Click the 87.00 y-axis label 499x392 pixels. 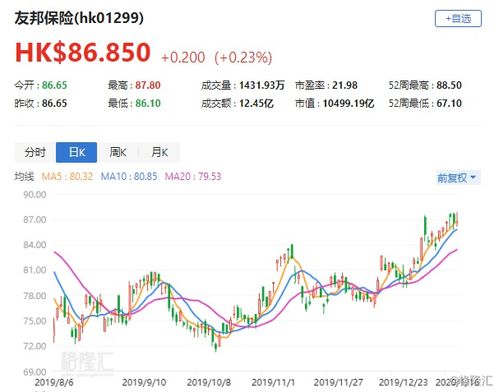(35, 220)
